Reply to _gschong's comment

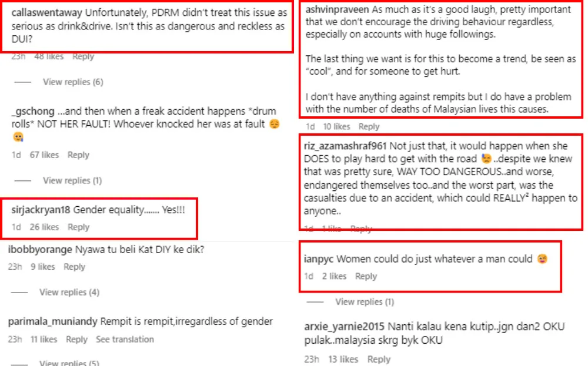point(78,155)
